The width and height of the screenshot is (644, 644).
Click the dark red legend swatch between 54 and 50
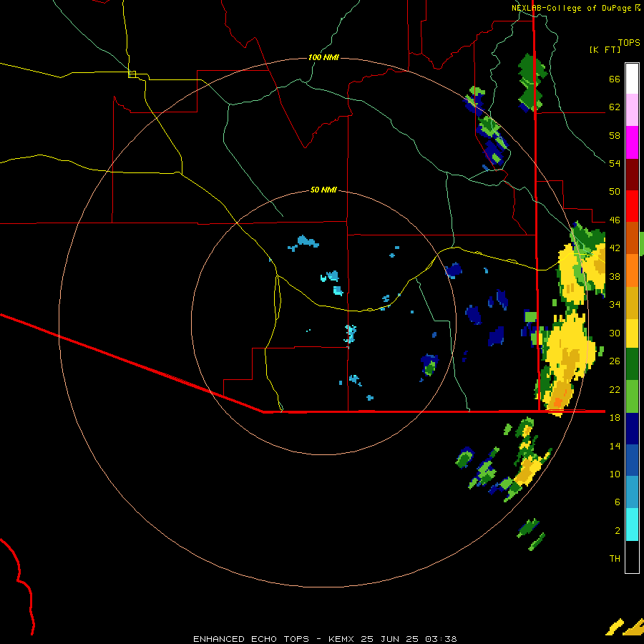pyautogui.click(x=632, y=174)
